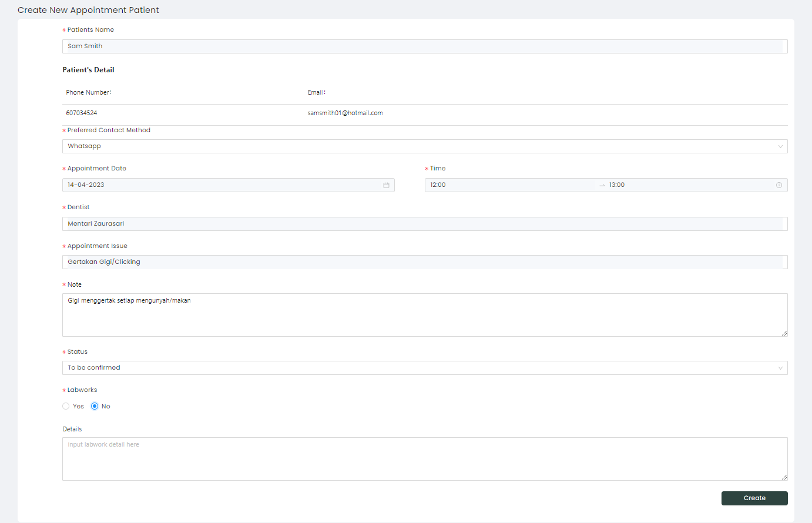Click the start time 12:00
This screenshot has height=523, width=812.
click(438, 185)
